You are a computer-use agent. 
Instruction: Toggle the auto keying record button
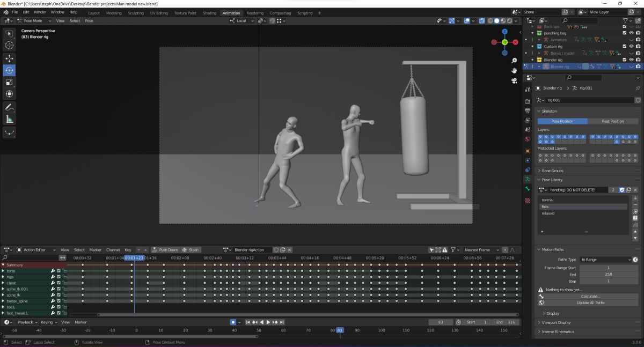233,322
